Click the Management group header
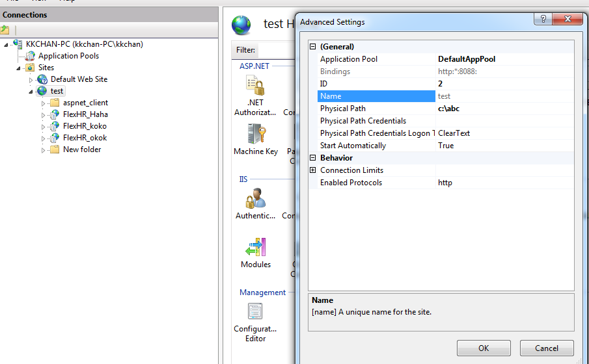The image size is (589, 364). [262, 292]
